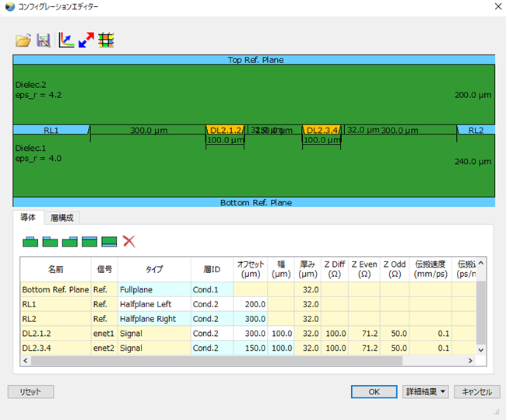506x420 pixels.
Task: Click the 200.0 µm thickness label
Action: 473,95
